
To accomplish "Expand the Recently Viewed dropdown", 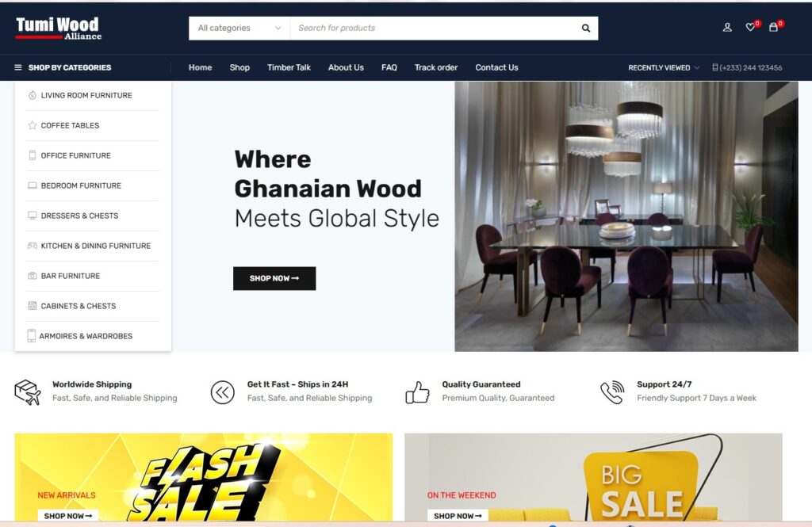I will point(664,68).
